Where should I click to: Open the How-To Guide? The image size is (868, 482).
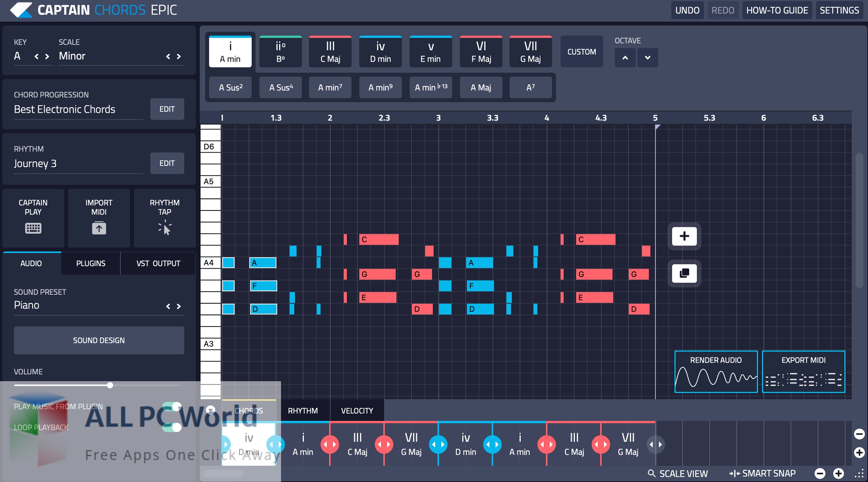[x=777, y=10]
